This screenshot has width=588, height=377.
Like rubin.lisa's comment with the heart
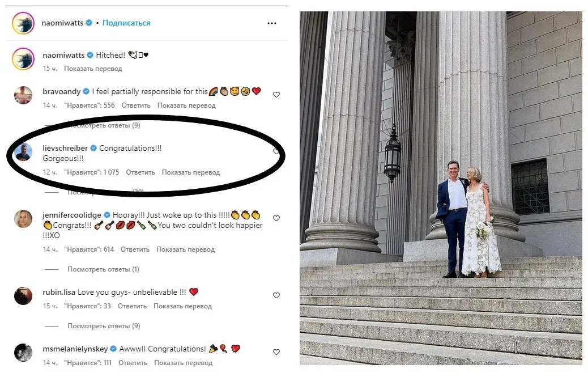[276, 295]
